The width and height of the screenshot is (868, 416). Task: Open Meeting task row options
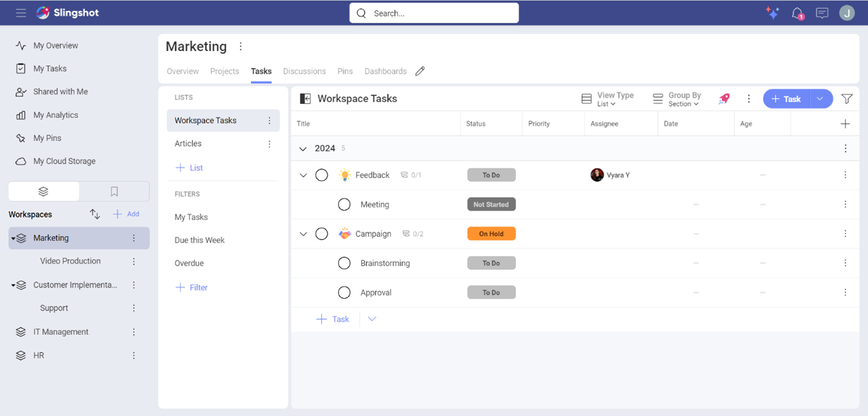[846, 204]
